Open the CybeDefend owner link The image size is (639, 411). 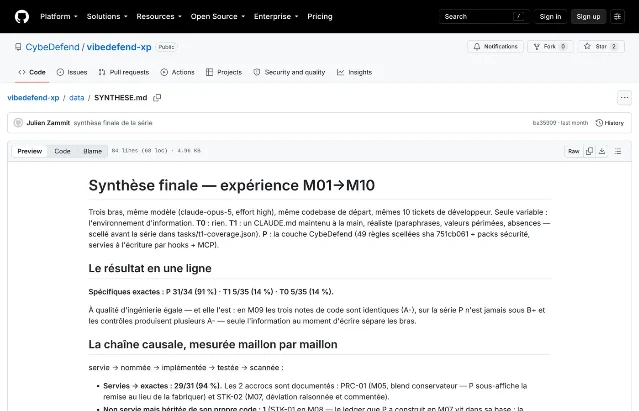[x=52, y=47]
